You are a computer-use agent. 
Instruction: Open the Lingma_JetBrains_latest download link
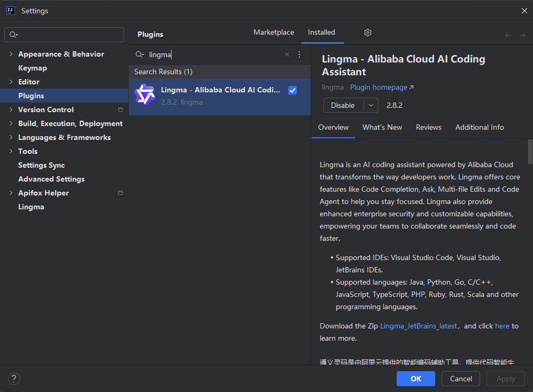419,326
